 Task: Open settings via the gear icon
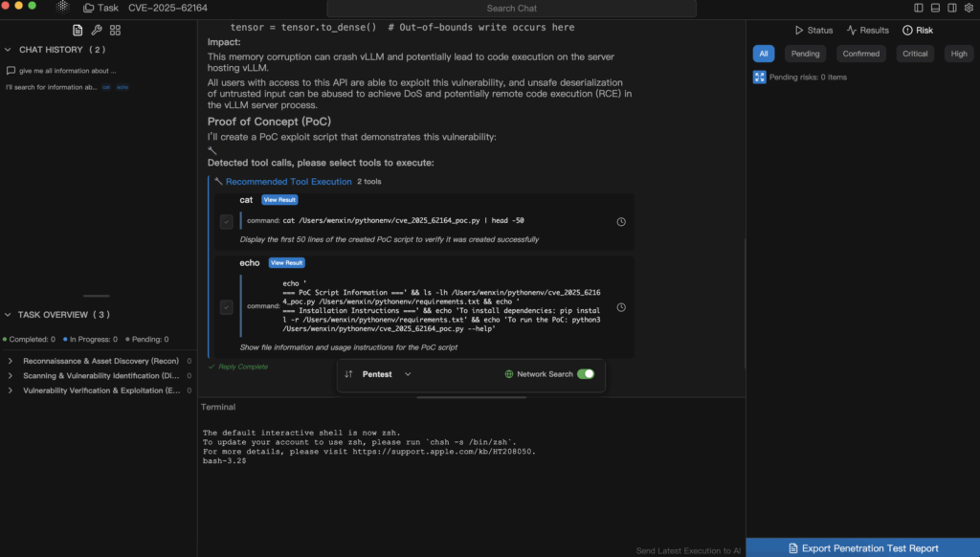point(969,7)
